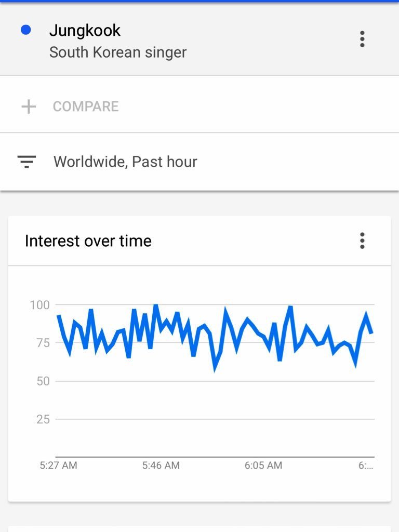The width and height of the screenshot is (399, 532).
Task: Select the 5:46 AM time label
Action: pos(161,465)
